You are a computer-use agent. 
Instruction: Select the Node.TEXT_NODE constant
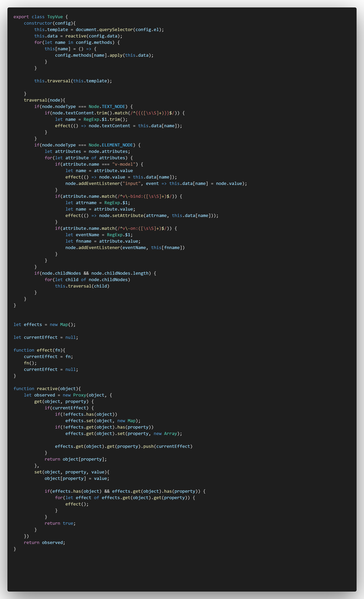tap(107, 106)
